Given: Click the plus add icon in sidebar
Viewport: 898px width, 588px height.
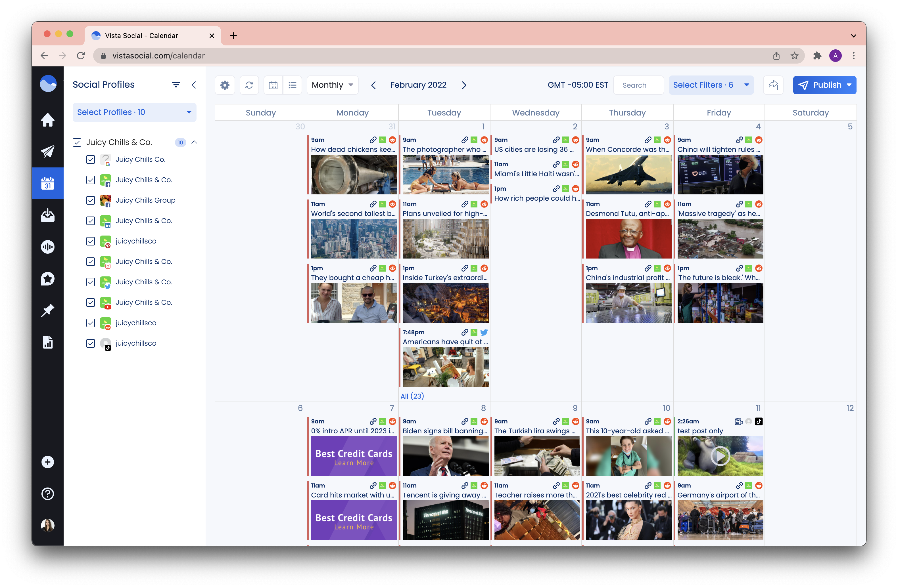Looking at the screenshot, I should point(47,462).
